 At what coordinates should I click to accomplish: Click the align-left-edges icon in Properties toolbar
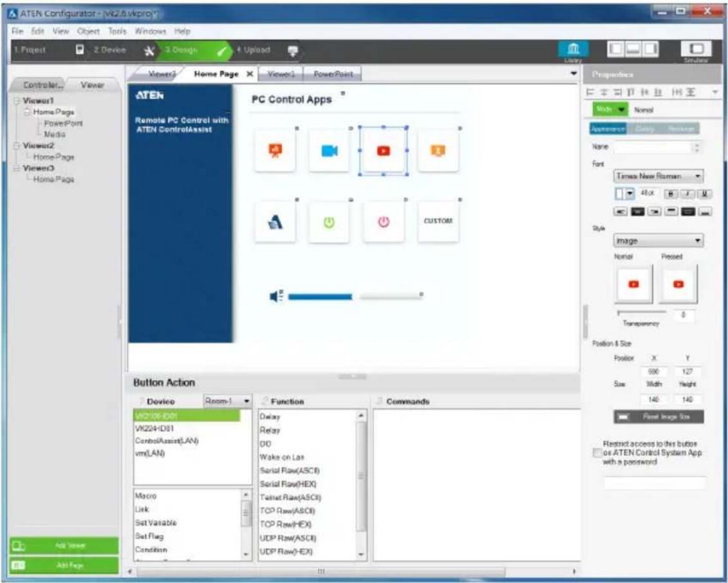pyautogui.click(x=590, y=93)
